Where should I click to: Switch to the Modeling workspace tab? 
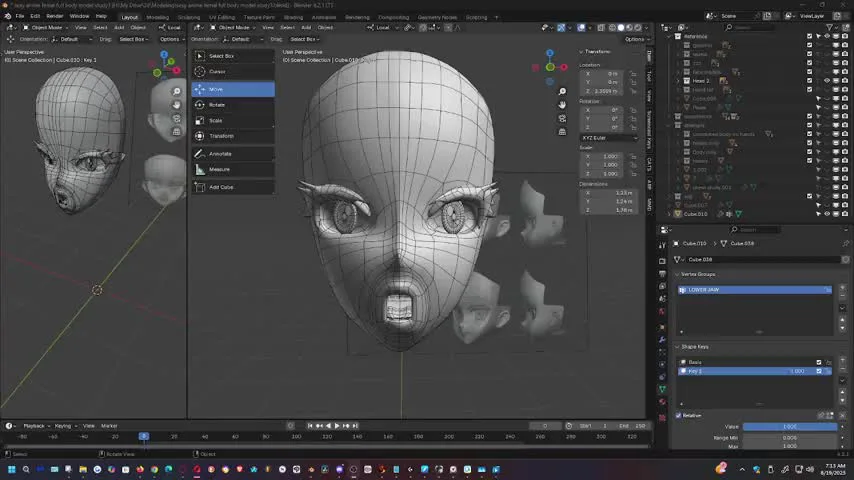tap(158, 17)
